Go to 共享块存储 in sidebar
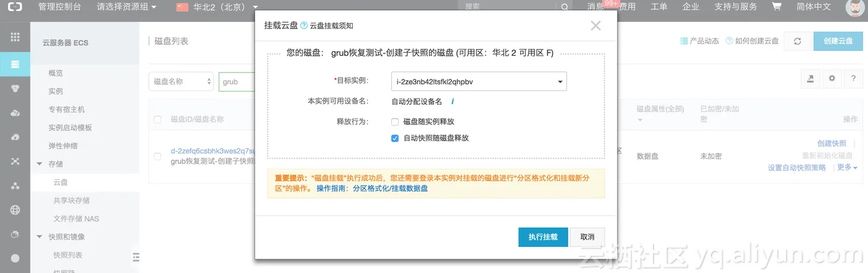868x273 pixels. coord(71,200)
